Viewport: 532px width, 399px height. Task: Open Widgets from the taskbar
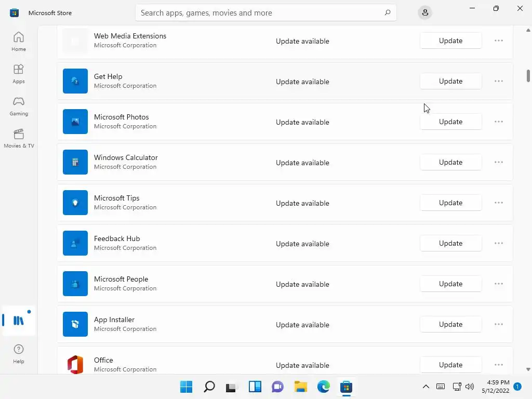(x=255, y=387)
